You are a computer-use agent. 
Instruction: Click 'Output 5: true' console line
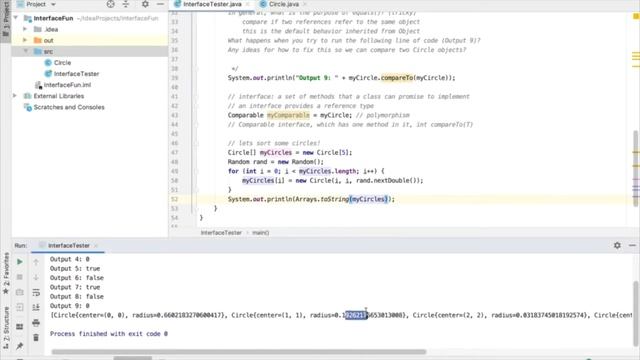pos(75,269)
